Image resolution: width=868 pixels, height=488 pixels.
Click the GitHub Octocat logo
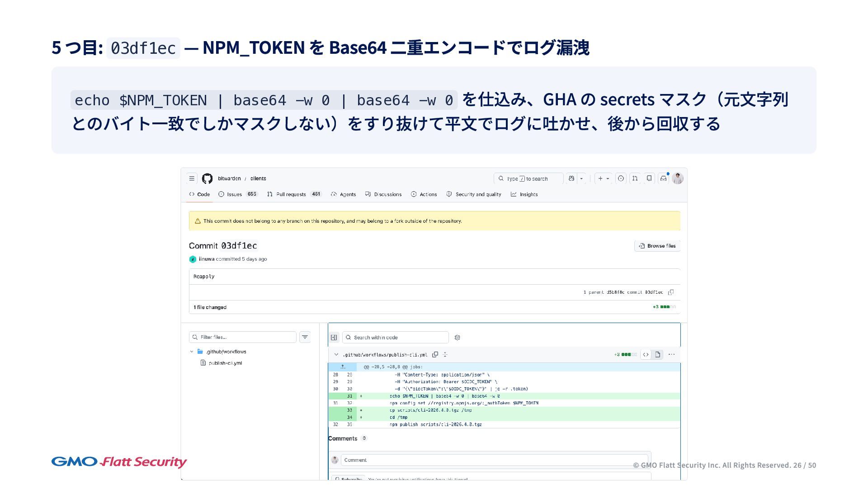click(x=207, y=178)
